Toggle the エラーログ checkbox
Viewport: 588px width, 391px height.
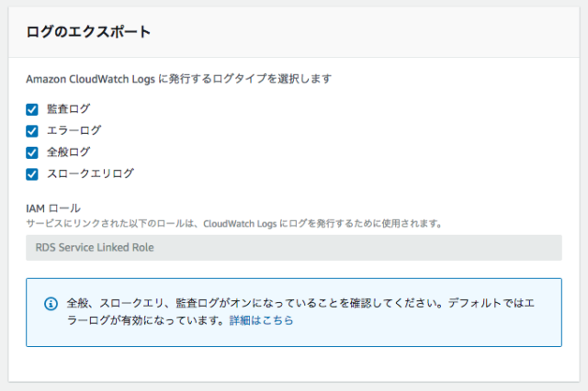pyautogui.click(x=32, y=131)
